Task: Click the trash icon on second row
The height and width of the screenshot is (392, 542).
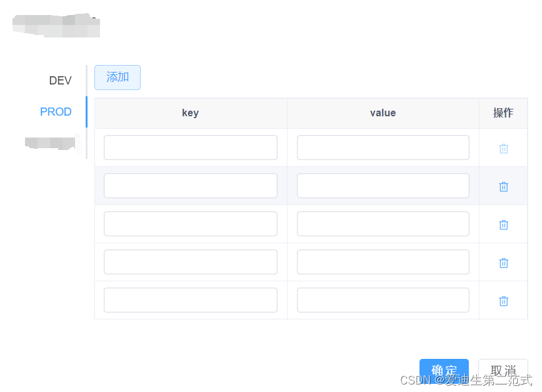Action: point(503,186)
